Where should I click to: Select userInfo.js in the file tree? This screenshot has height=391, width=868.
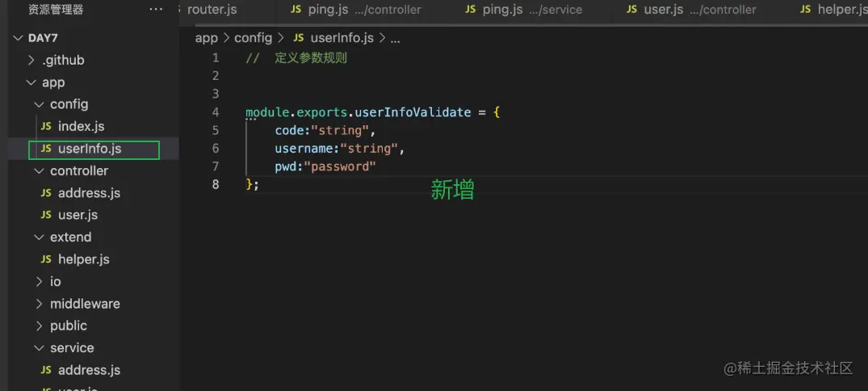90,149
